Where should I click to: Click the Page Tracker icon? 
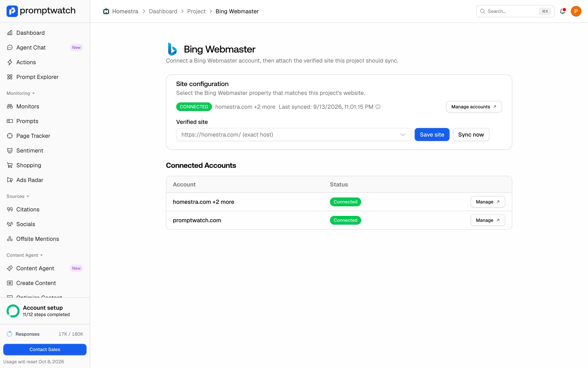point(10,136)
